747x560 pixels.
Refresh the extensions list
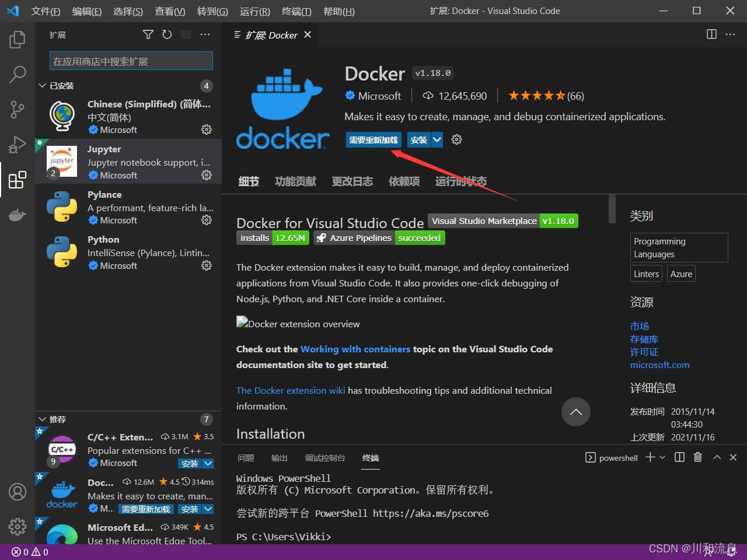coord(167,35)
